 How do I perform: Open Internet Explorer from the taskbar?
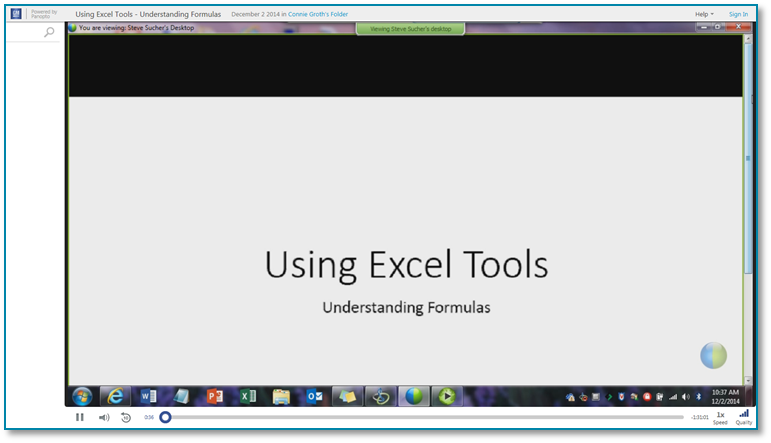tap(116, 396)
